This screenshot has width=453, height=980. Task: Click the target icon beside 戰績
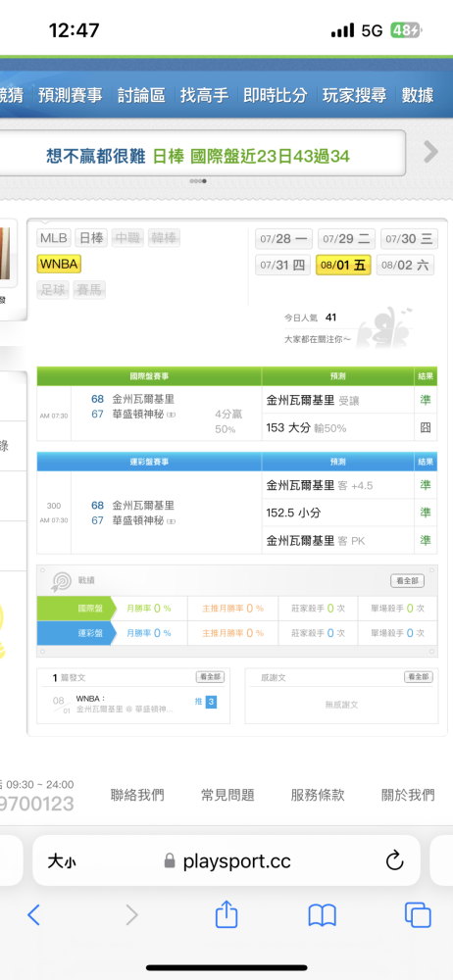click(62, 581)
